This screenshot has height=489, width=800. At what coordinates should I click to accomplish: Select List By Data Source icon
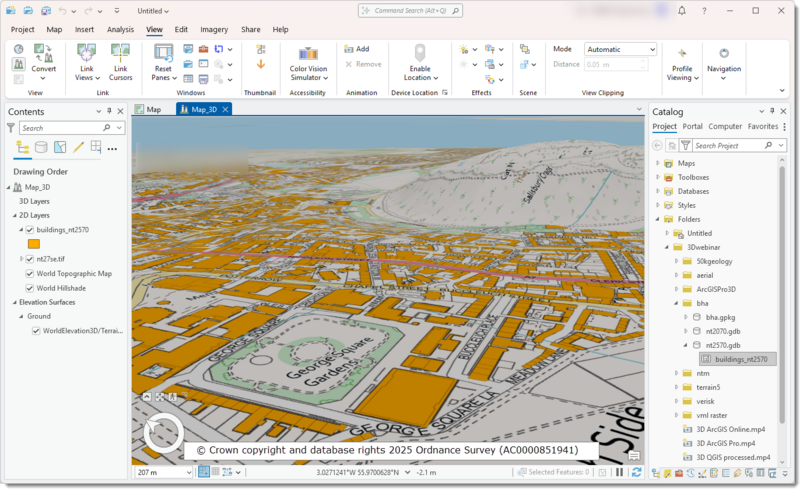[x=41, y=148]
